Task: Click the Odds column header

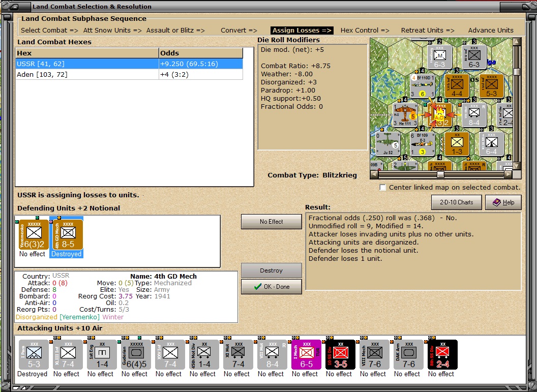Action: pos(201,53)
